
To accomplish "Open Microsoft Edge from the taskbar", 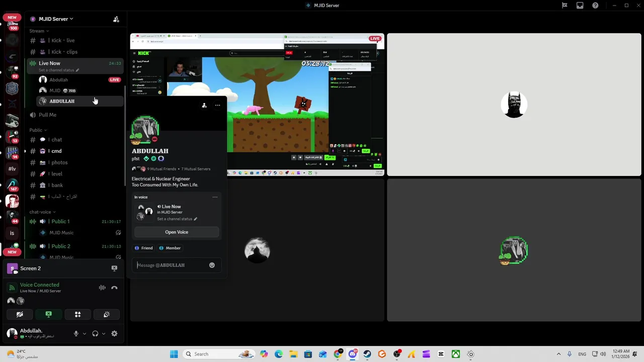I will tap(279, 354).
